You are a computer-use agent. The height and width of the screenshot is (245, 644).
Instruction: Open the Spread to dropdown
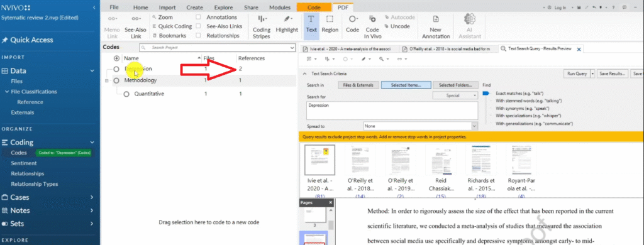474,126
